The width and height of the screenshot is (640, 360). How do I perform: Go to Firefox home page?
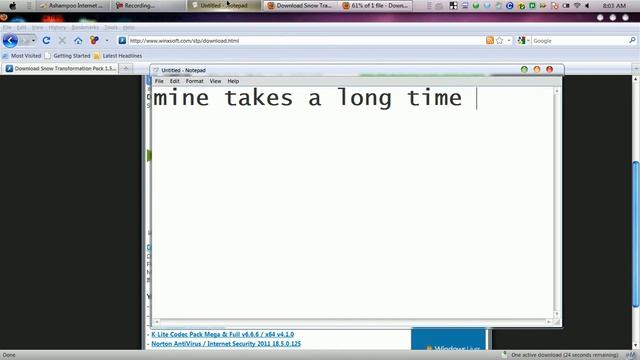tap(78, 40)
